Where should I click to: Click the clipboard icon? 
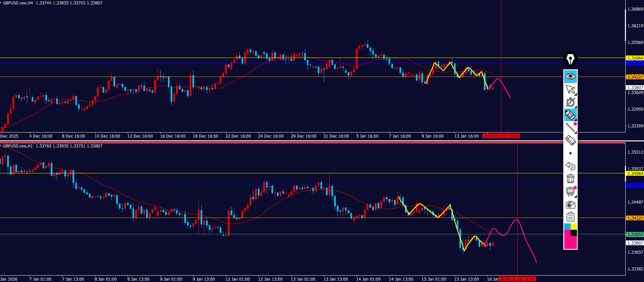pos(570,217)
